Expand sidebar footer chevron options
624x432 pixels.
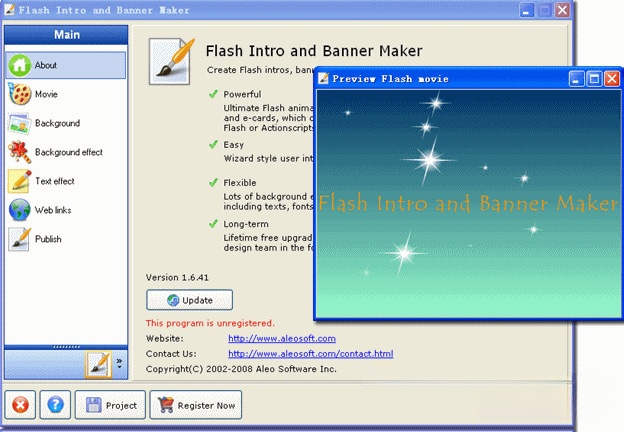click(119, 363)
